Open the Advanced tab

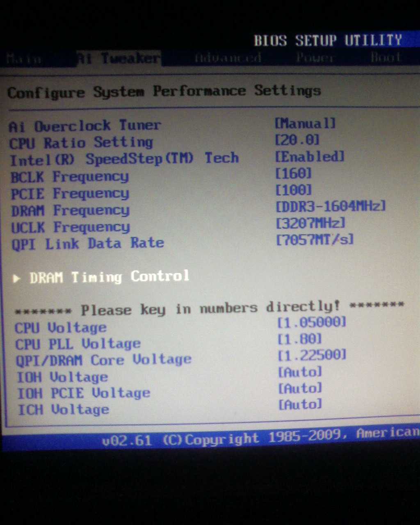point(228,58)
